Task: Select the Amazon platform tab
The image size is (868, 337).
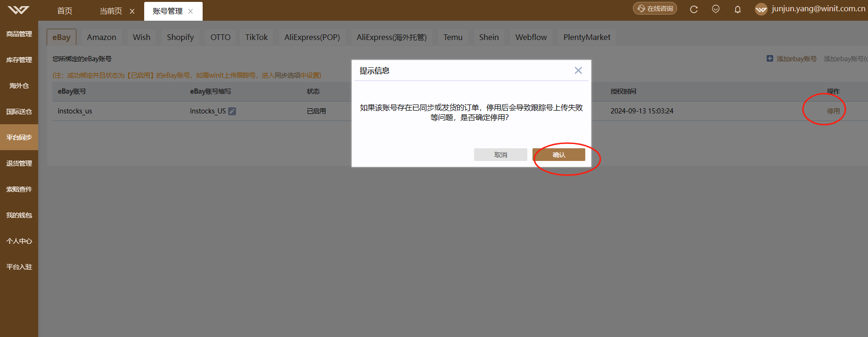Action: [x=101, y=37]
